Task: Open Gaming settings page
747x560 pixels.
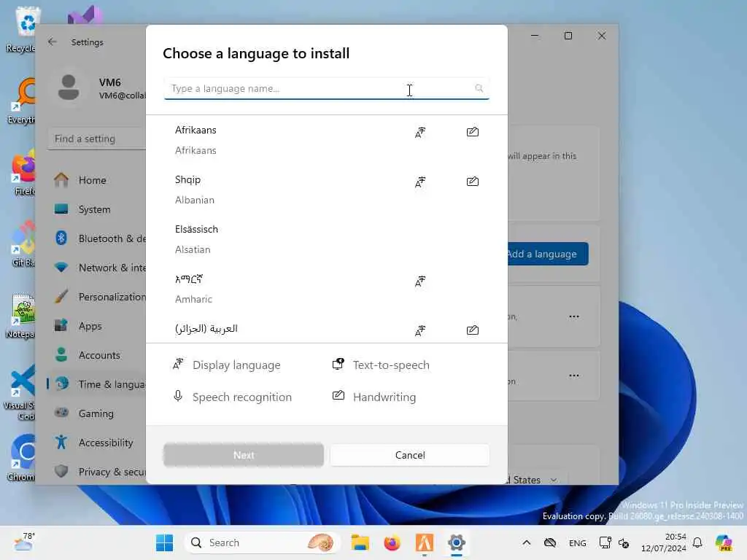Action: point(97,413)
